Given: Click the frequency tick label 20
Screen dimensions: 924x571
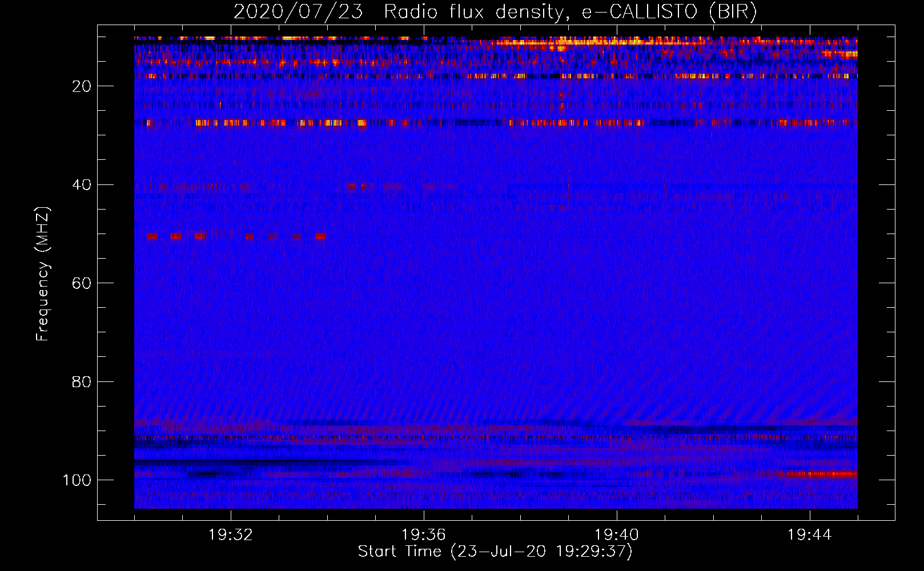Looking at the screenshot, I should (x=82, y=86).
